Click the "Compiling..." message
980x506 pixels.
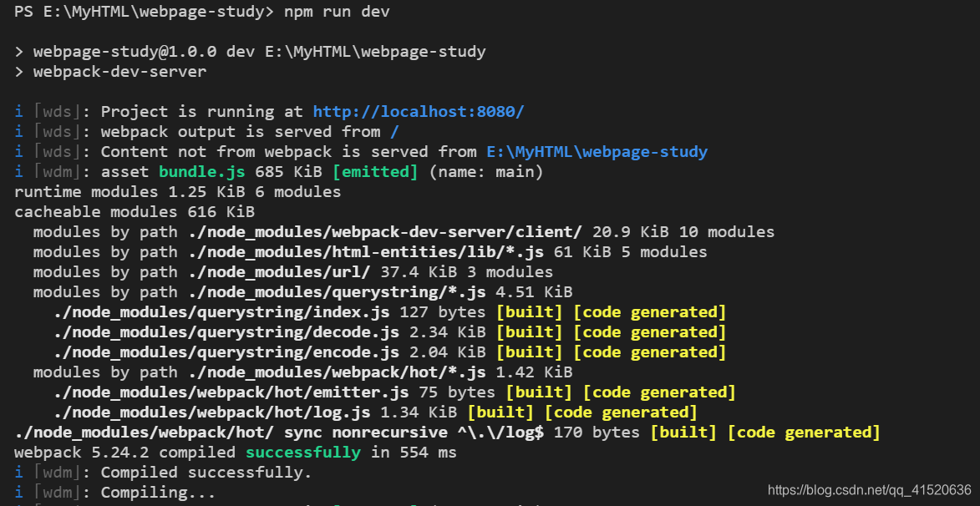[x=158, y=492]
